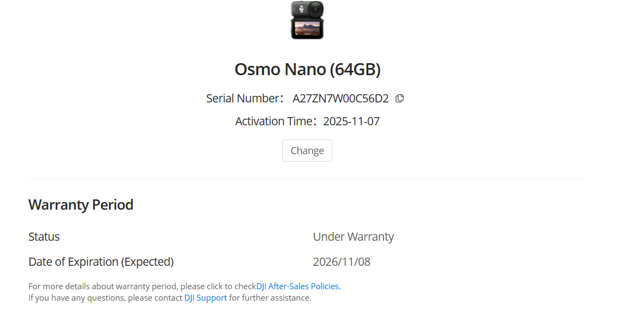Click the Osmo Nano camera product image
Image resolution: width=644 pixels, height=317 pixels.
pyautogui.click(x=307, y=20)
